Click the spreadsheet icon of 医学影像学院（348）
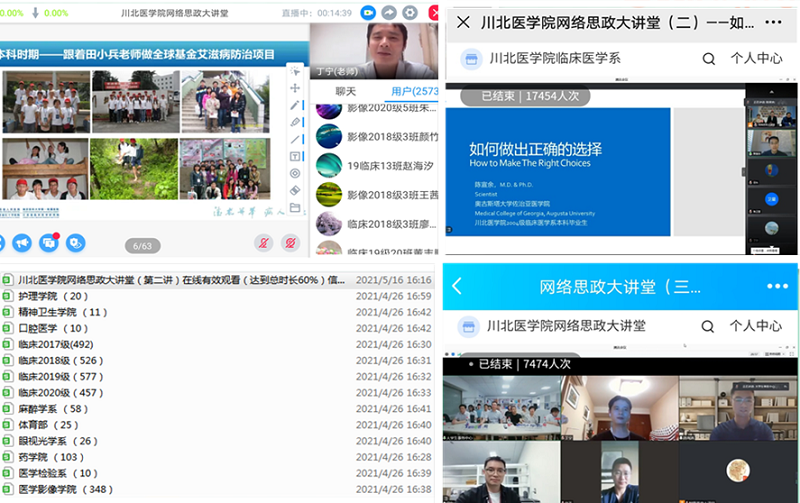800x503 pixels. click(x=7, y=489)
